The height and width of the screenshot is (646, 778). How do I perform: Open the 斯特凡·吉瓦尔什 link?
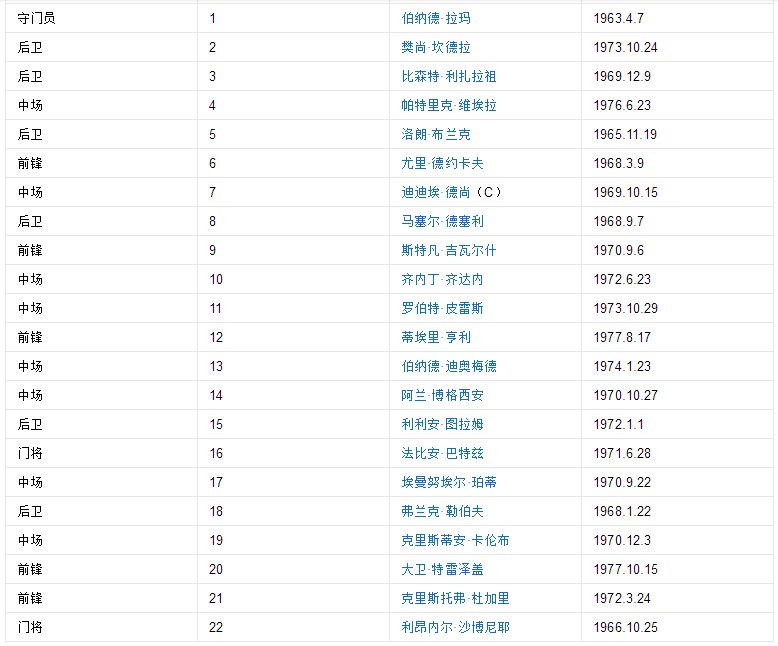448,250
